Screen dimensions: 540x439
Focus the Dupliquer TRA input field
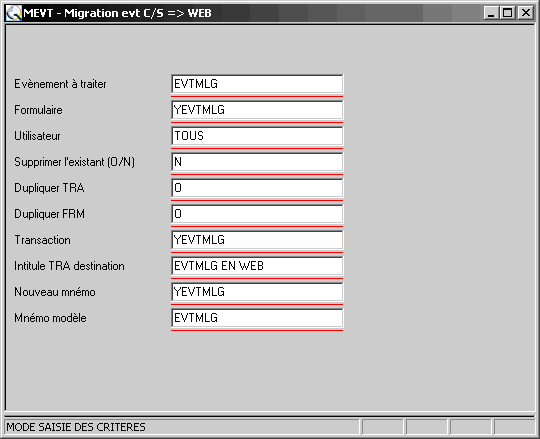[x=257, y=188]
